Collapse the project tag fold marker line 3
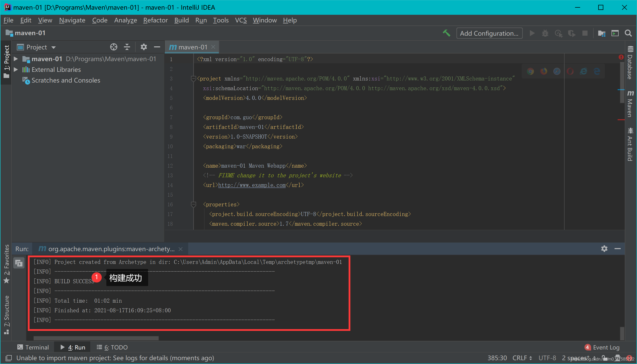637x364 pixels. [x=193, y=78]
